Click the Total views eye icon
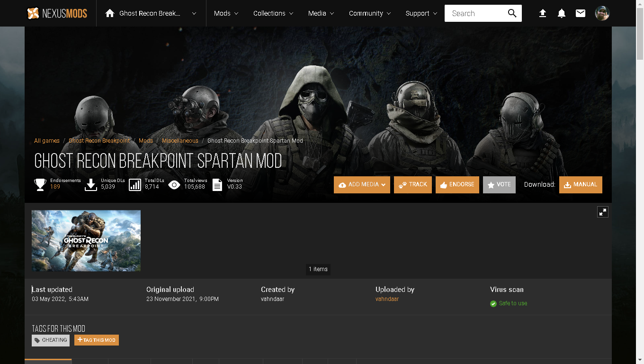This screenshot has width=644, height=364. (x=174, y=184)
